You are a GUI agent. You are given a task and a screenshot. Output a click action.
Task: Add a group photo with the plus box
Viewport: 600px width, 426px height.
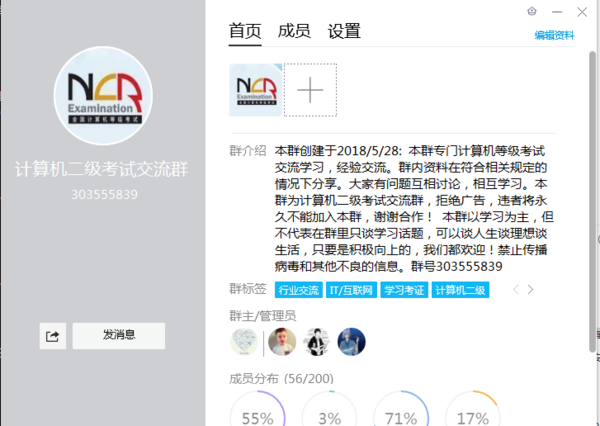310,90
